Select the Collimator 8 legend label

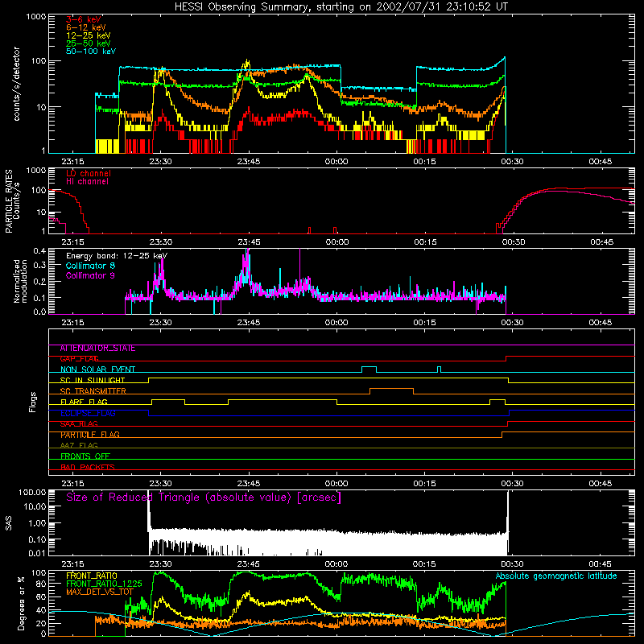[x=90, y=266]
